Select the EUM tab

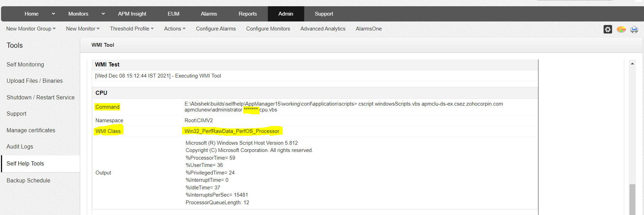(x=173, y=14)
